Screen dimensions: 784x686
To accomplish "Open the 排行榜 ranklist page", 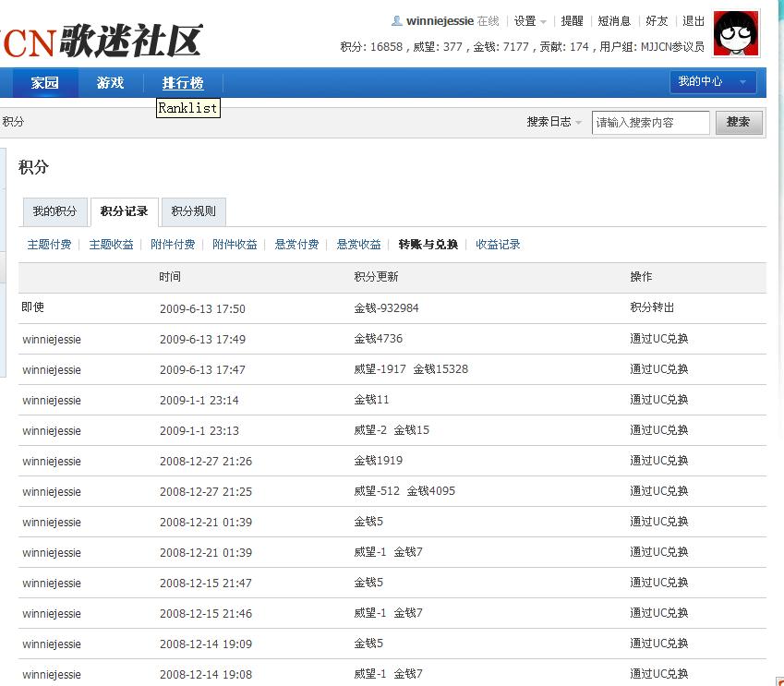I will (x=182, y=83).
